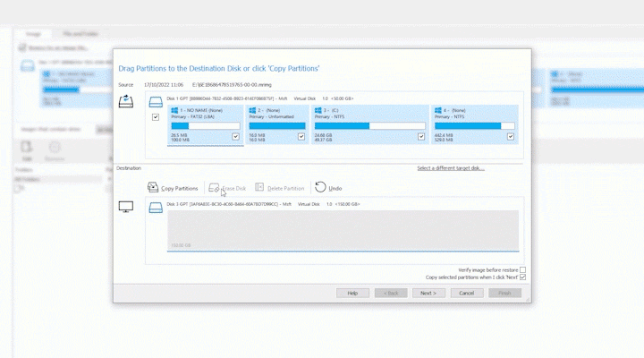Click Select a different target disk link
Screen dimensions: 644x358
click(x=450, y=168)
